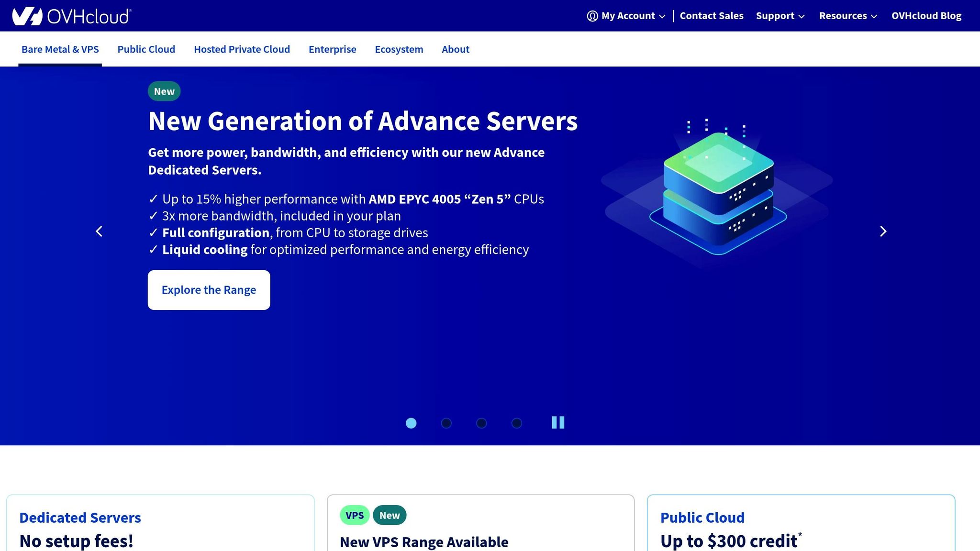Open the Hosted Private Cloud section

pos(242,49)
